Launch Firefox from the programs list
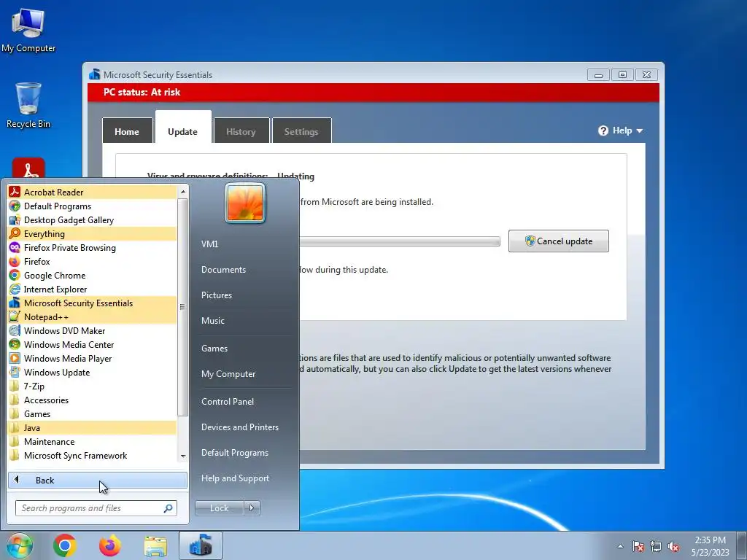Viewport: 747px width, 560px height. 93,262
